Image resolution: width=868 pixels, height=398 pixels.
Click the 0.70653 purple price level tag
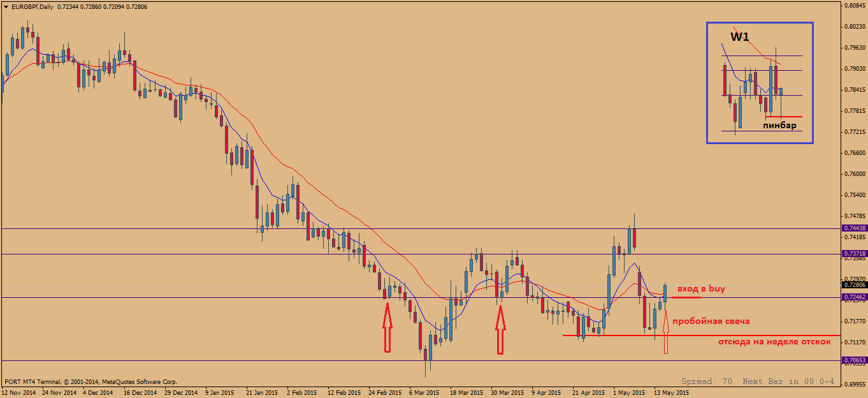[x=855, y=360]
